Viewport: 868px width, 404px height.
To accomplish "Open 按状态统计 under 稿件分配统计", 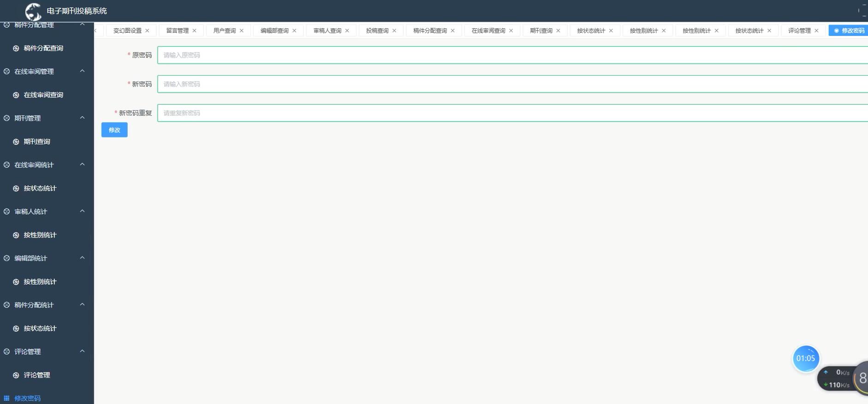I will (x=40, y=328).
